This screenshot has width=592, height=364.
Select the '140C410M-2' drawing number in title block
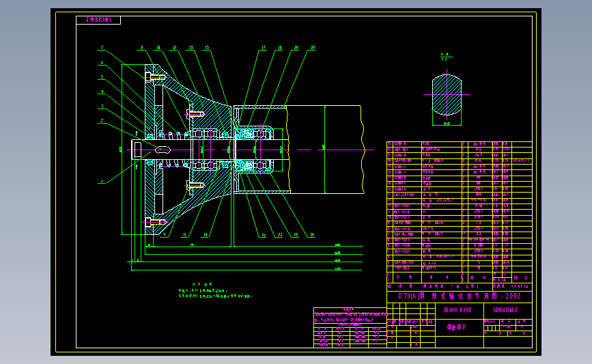(x=505, y=310)
